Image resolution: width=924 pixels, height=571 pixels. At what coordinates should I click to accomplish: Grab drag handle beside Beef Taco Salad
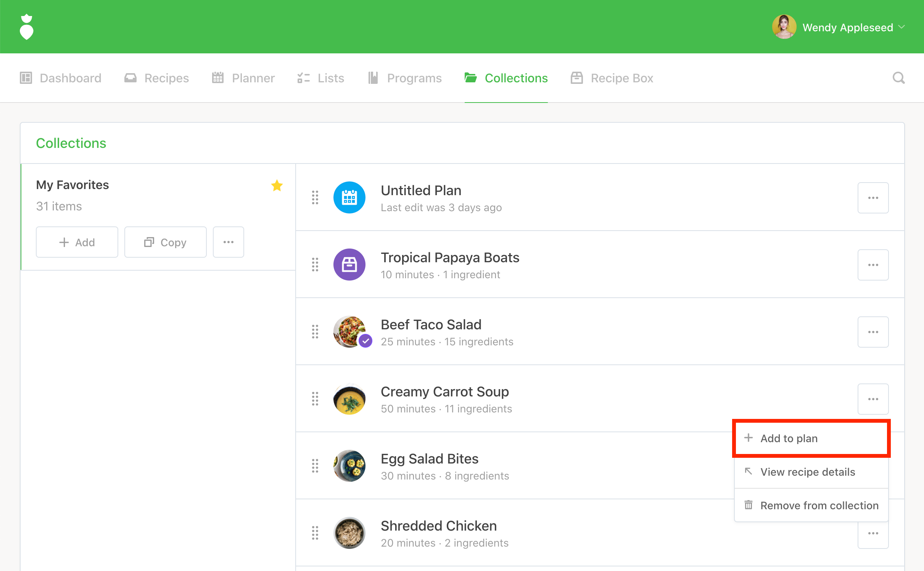[x=315, y=332]
